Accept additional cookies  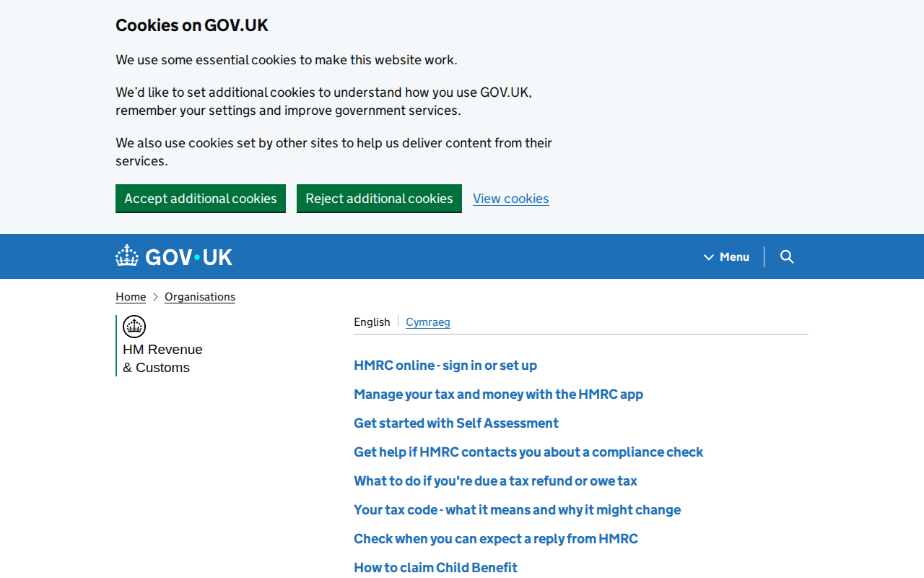point(201,198)
